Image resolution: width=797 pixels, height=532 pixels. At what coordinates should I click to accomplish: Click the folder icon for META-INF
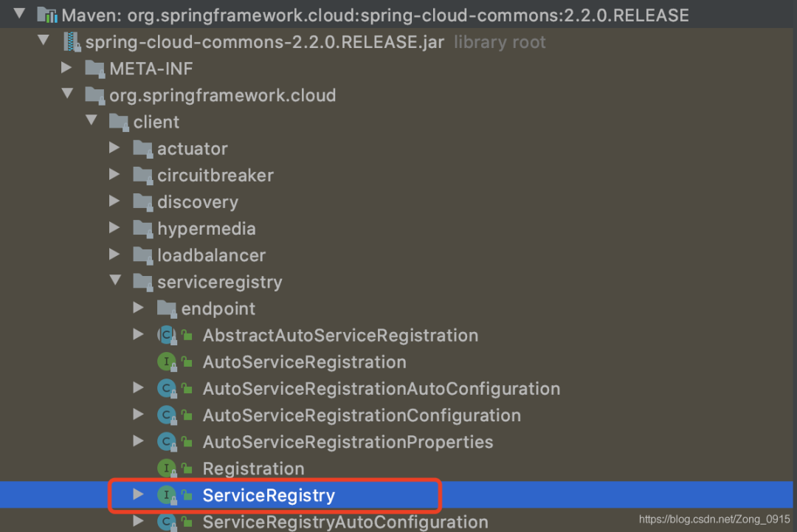[94, 68]
